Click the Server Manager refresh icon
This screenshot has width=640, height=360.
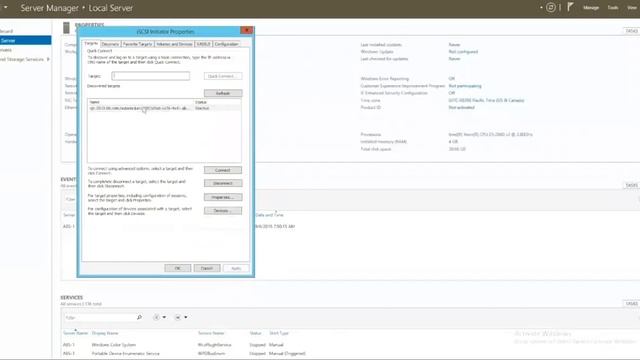point(551,7)
